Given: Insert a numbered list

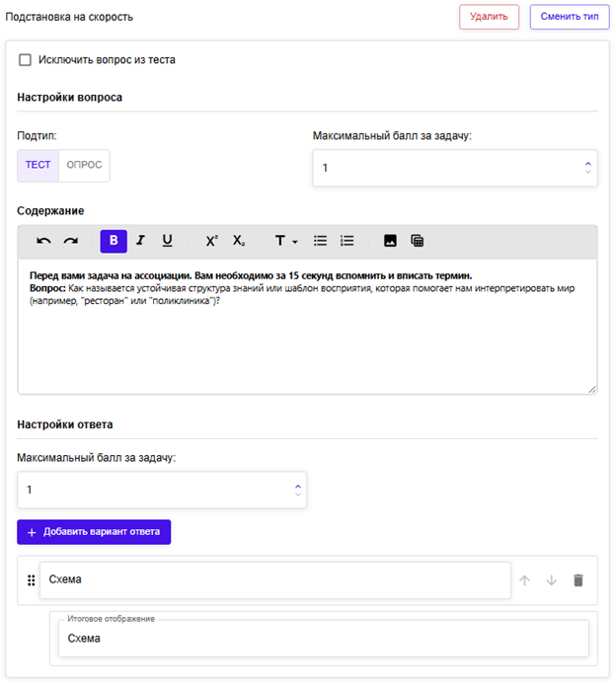Looking at the screenshot, I should tap(346, 241).
